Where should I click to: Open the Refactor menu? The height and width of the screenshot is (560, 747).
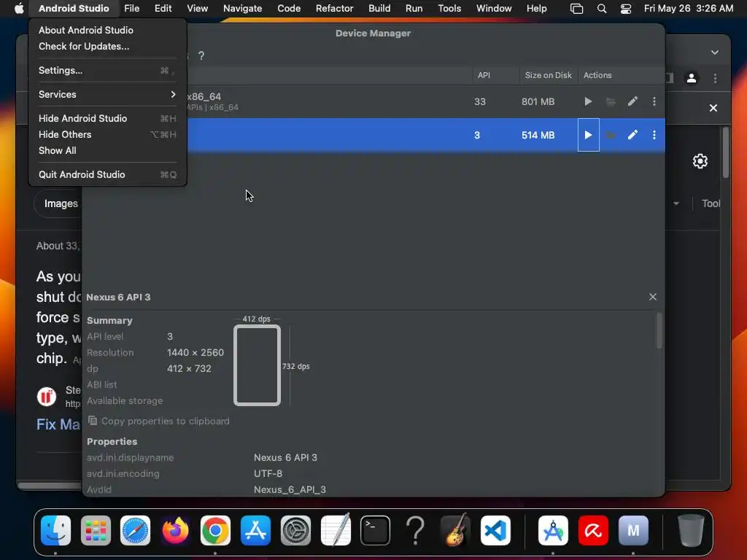334,8
